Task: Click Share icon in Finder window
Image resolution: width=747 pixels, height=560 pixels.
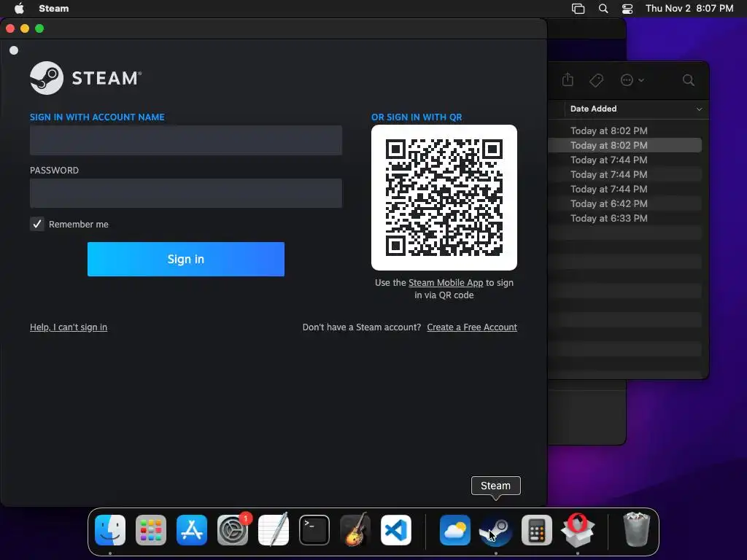Action: coord(568,79)
